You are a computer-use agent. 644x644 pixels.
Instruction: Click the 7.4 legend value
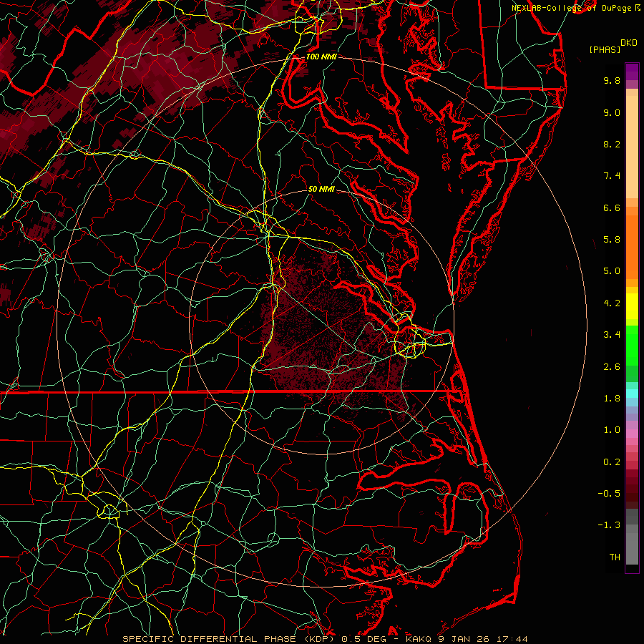coord(612,176)
